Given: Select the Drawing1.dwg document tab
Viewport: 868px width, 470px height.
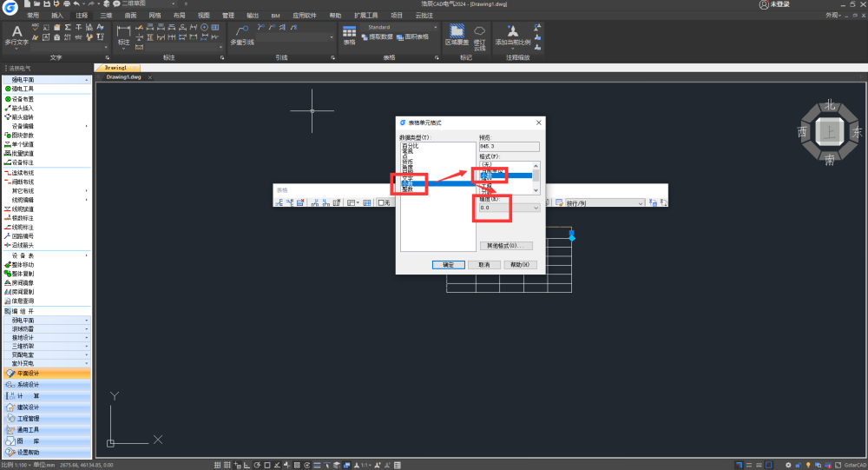Looking at the screenshot, I should (x=124, y=77).
